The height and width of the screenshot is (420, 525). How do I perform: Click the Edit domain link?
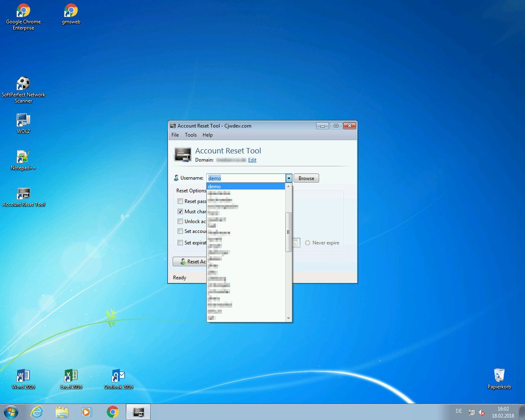252,160
